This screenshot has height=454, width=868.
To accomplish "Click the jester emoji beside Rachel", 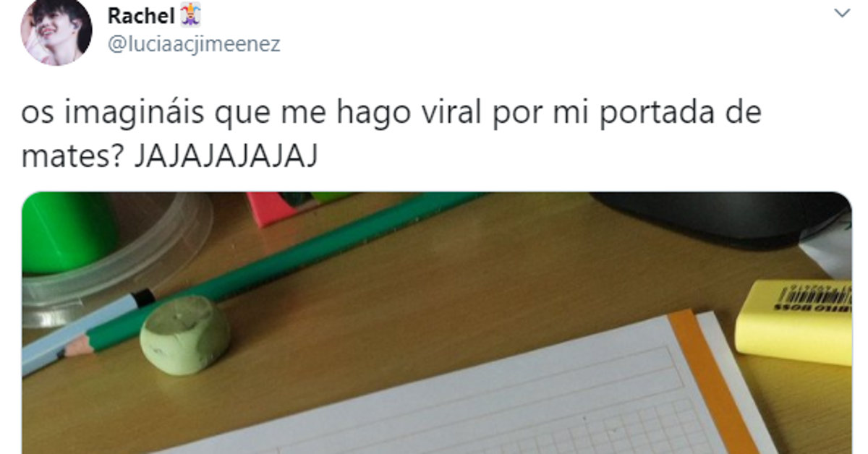I will coord(190,14).
